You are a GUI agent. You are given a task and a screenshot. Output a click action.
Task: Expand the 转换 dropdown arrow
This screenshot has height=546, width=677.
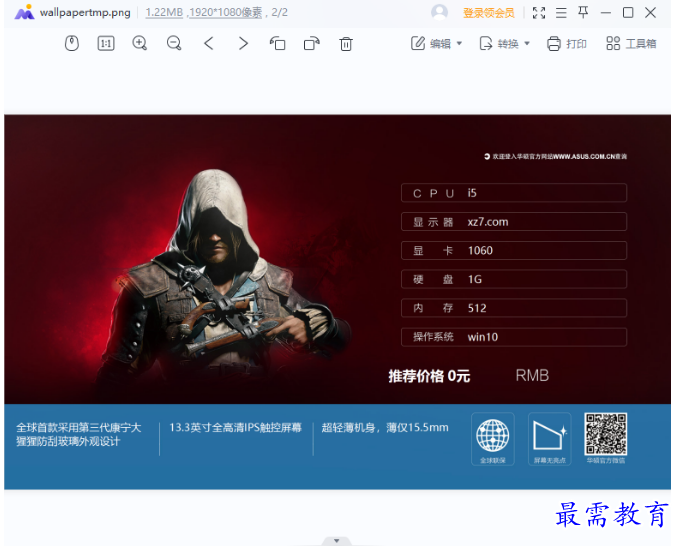527,44
